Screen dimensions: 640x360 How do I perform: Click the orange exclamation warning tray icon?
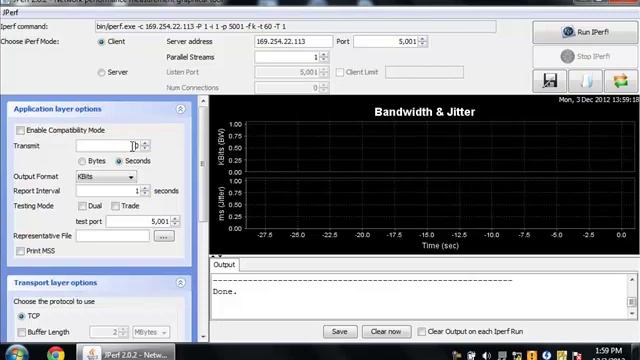coord(532,356)
